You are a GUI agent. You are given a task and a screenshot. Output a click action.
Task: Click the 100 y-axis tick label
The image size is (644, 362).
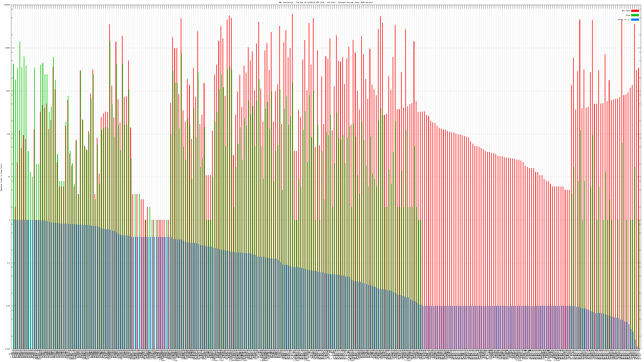[9, 134]
